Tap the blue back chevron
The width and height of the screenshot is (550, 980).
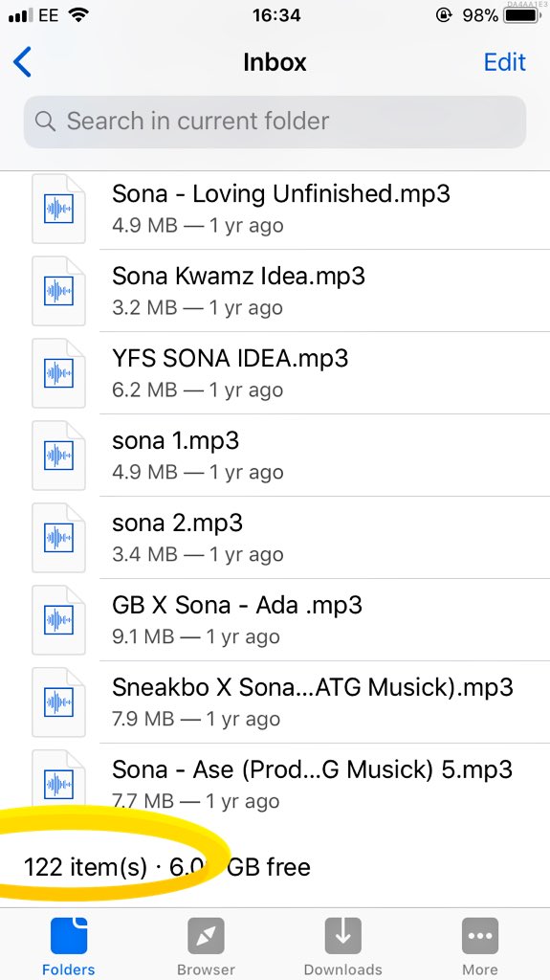23,62
